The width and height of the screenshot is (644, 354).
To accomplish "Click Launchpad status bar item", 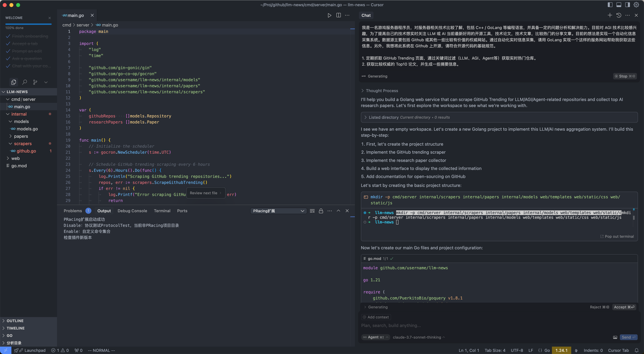I will tap(30, 350).
